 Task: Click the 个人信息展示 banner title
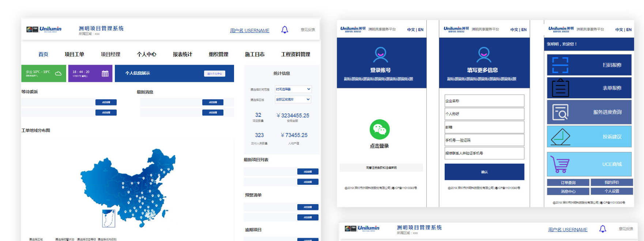pos(138,73)
